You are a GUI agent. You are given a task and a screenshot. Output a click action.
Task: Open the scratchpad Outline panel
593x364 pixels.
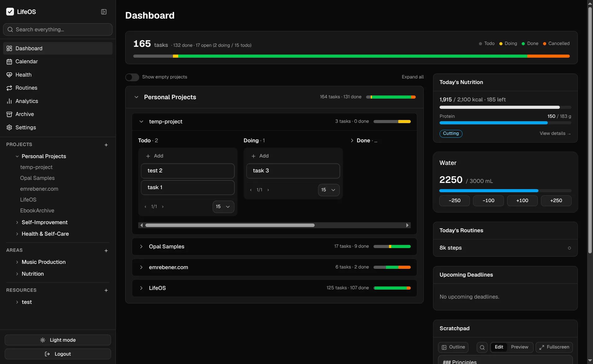point(453,347)
